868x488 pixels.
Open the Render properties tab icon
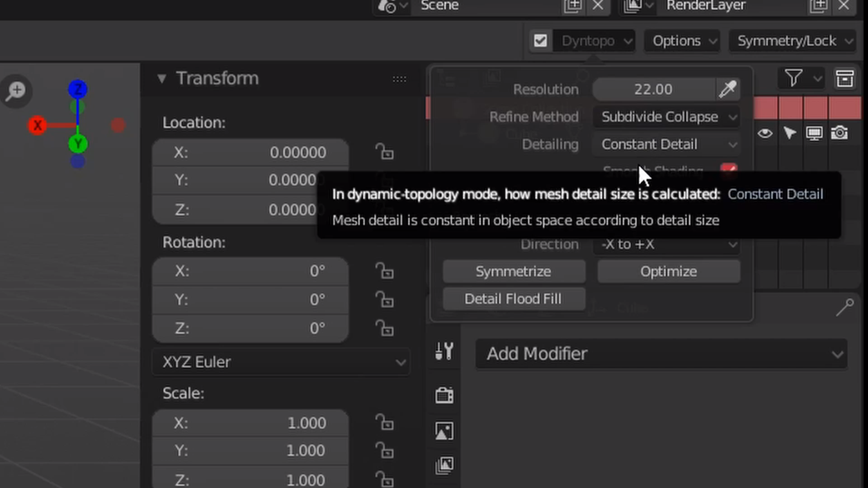tap(444, 395)
